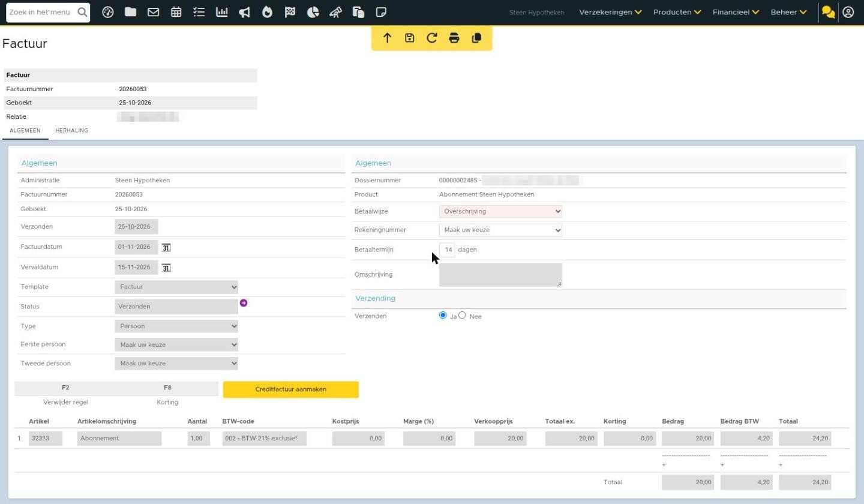Refresh the invoice page

432,38
